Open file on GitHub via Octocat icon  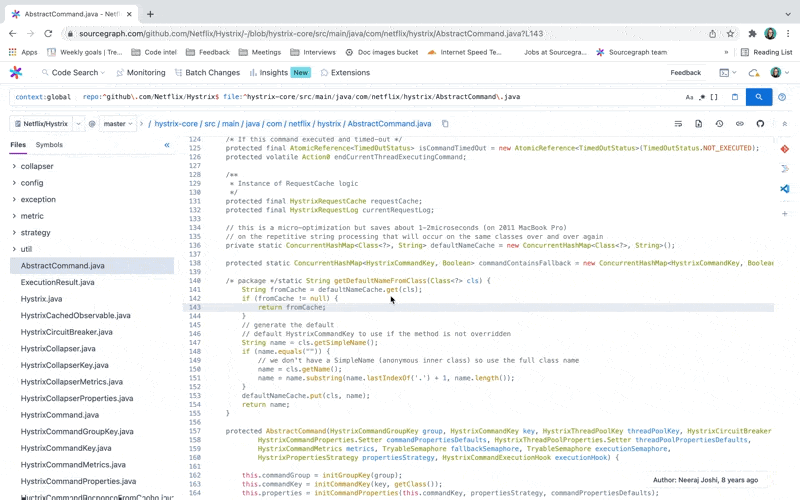760,124
